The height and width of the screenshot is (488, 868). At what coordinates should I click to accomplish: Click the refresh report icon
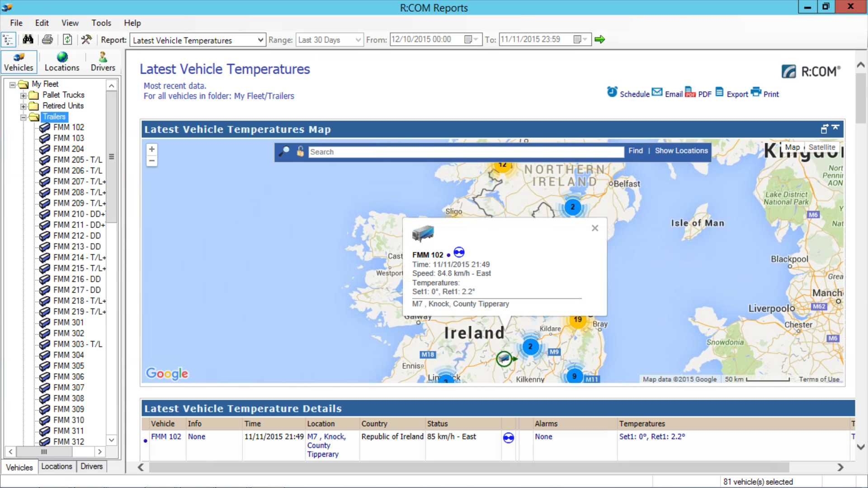pyautogui.click(x=67, y=40)
